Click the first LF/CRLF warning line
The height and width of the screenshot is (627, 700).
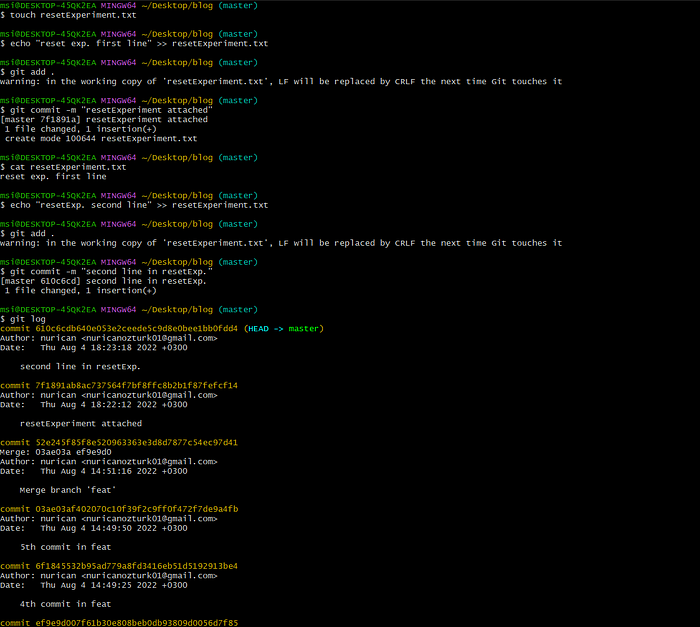pyautogui.click(x=281, y=81)
